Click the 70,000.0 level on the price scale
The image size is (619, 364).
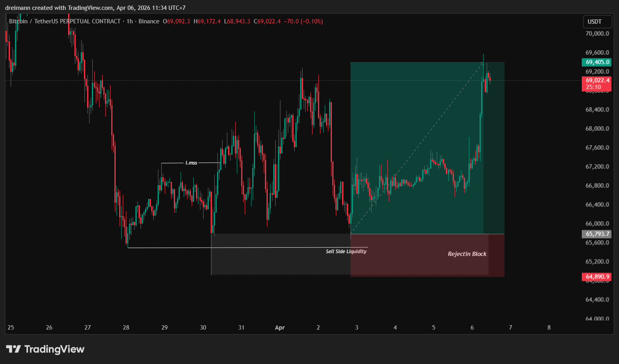point(597,33)
